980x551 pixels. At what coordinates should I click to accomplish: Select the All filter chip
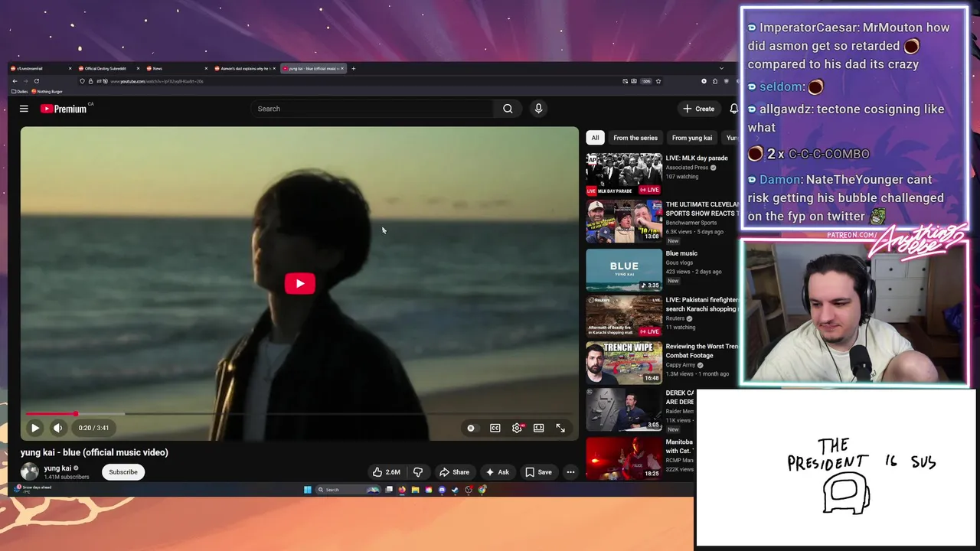pos(595,138)
